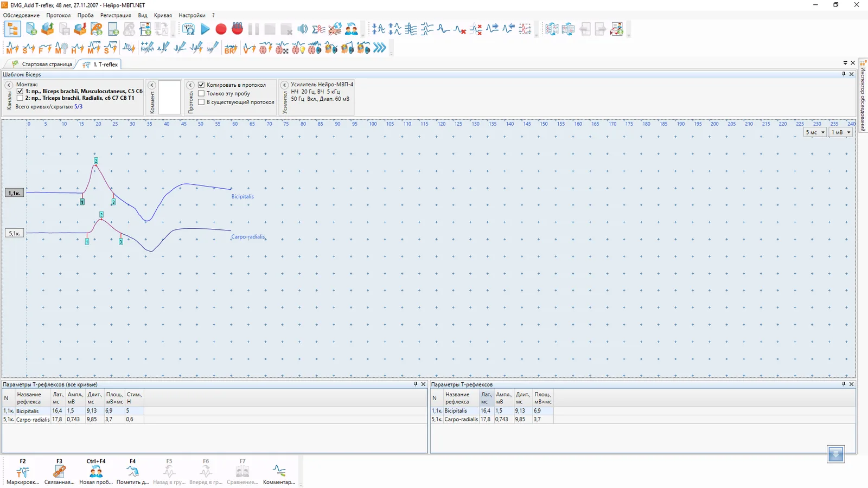Click the H-reflex icon with lightning

[78, 48]
